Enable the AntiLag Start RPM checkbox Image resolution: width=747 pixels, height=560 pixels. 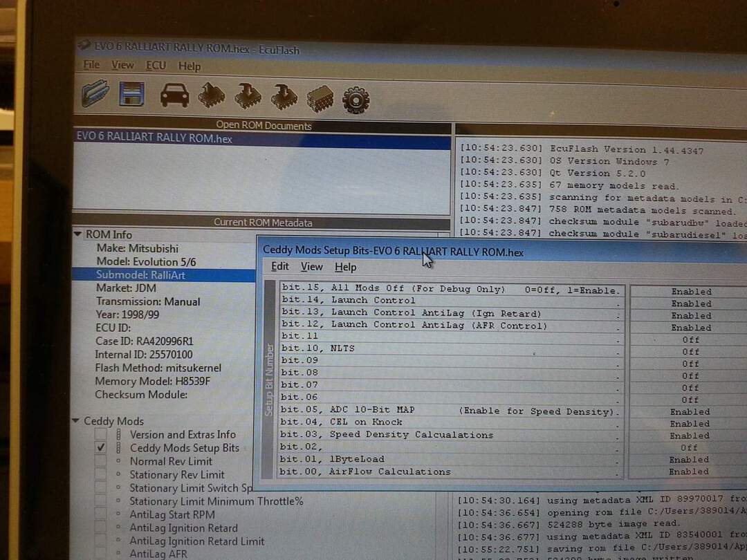click(x=101, y=514)
